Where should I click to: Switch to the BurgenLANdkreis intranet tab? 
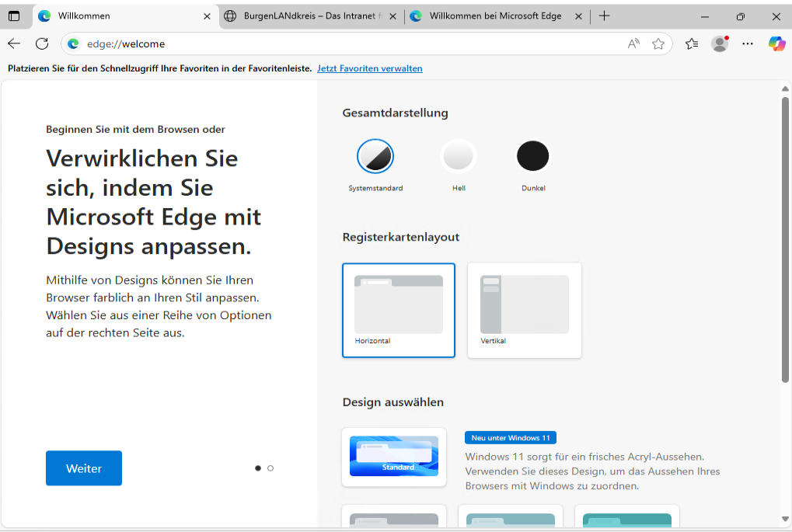[312, 16]
